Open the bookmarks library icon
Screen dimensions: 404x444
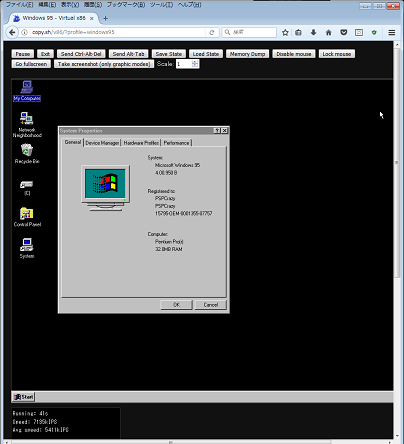point(298,32)
